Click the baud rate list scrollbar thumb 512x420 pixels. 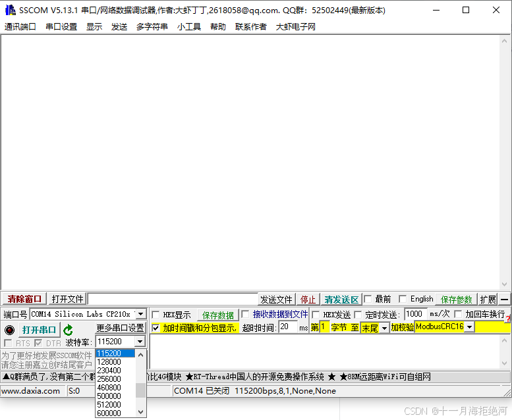[x=141, y=390]
